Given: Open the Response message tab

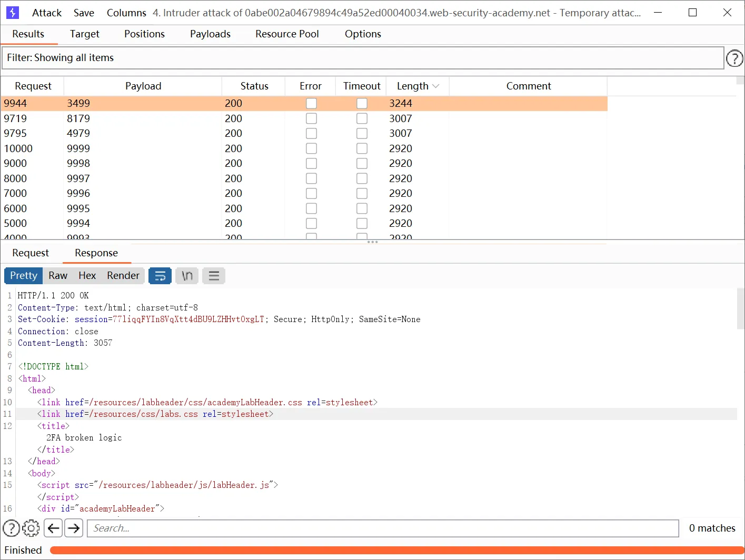Looking at the screenshot, I should coord(96,253).
